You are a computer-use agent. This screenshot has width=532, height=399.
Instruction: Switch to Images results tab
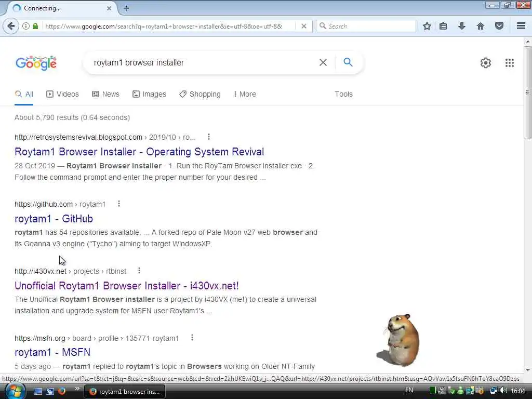pos(149,95)
